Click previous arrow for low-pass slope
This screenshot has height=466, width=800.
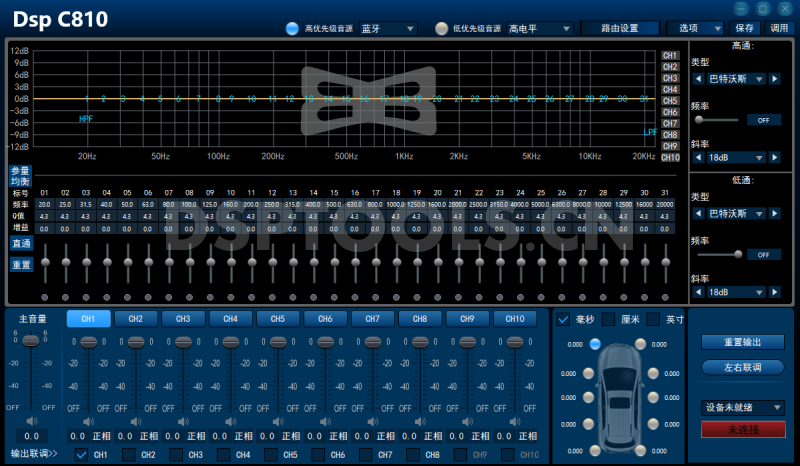click(x=699, y=293)
